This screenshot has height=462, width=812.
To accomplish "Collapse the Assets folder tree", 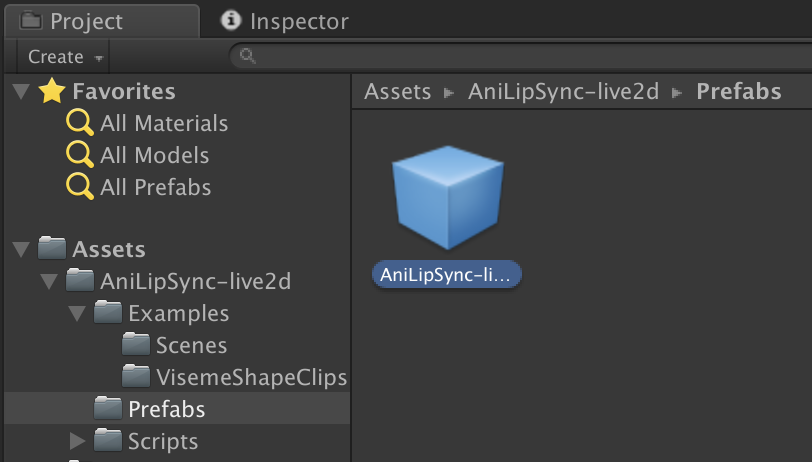I will 21,250.
